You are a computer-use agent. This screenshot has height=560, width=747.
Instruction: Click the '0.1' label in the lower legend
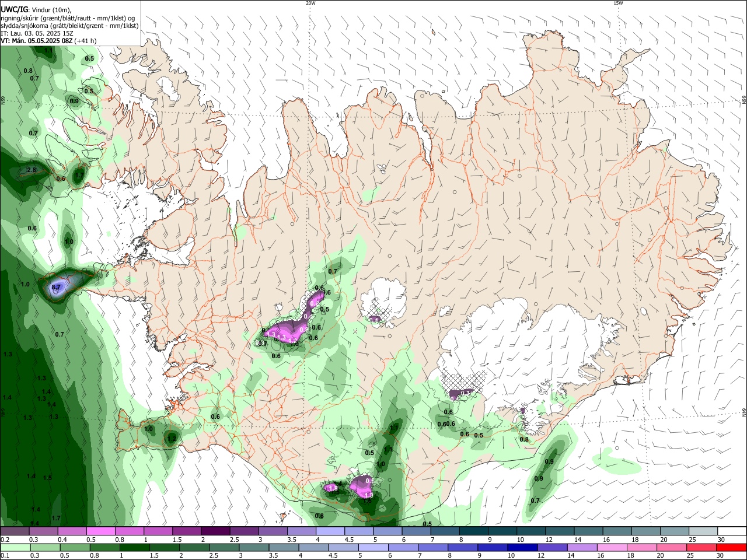4,556
